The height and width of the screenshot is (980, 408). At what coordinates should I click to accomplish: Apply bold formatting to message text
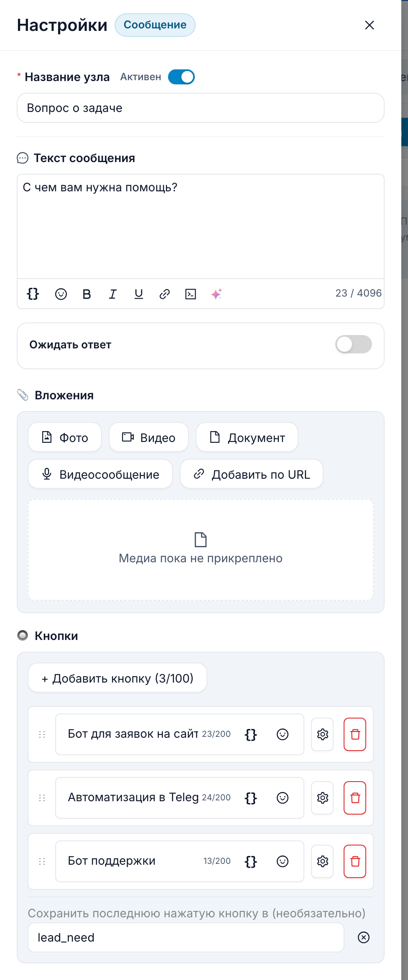click(x=87, y=294)
